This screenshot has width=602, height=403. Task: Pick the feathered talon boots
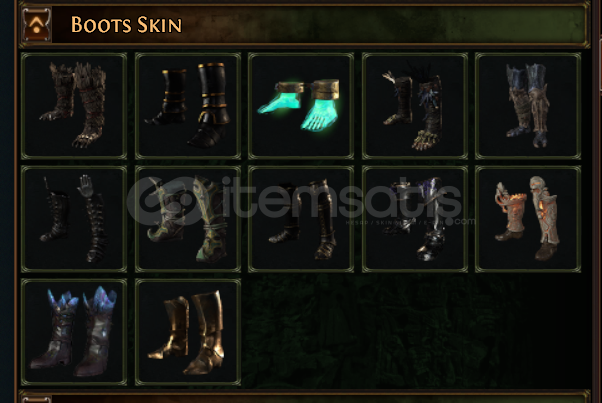[415, 106]
